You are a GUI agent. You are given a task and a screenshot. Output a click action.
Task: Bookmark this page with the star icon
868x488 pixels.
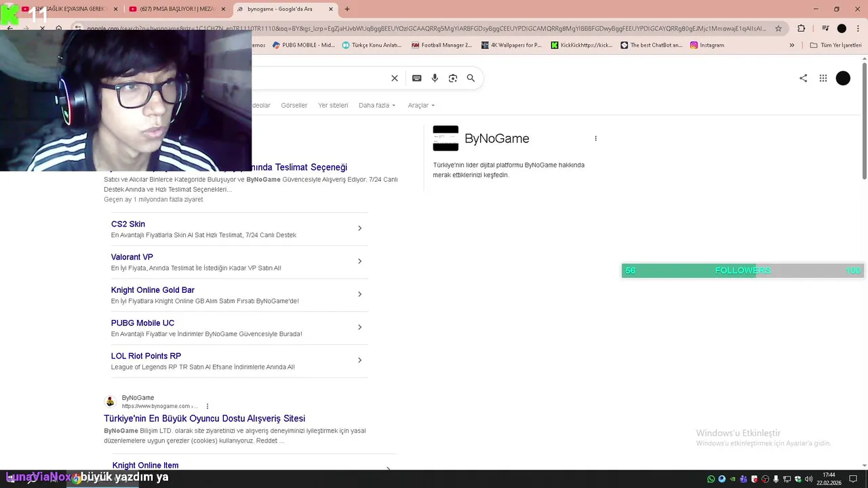778,28
